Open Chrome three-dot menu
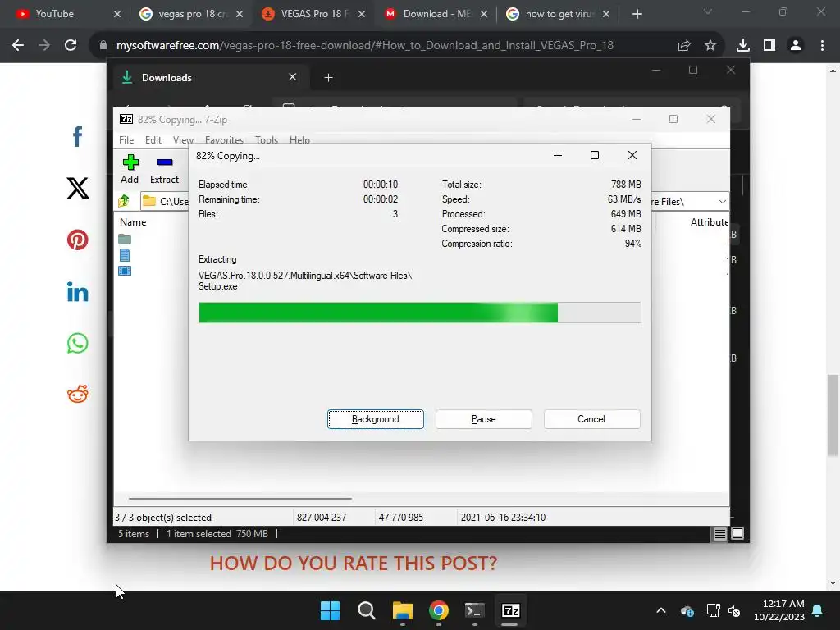Screen dimensions: 840x630 pyautogui.click(x=822, y=46)
